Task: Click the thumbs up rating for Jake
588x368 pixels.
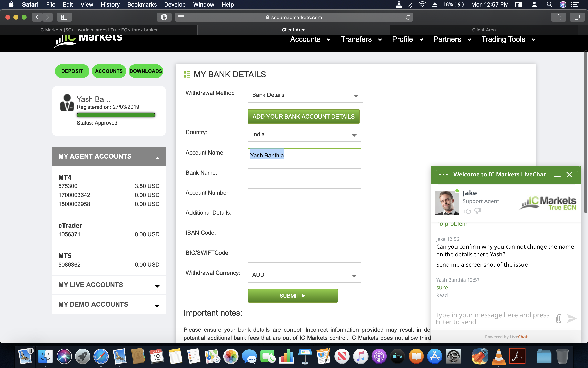Action: click(468, 211)
